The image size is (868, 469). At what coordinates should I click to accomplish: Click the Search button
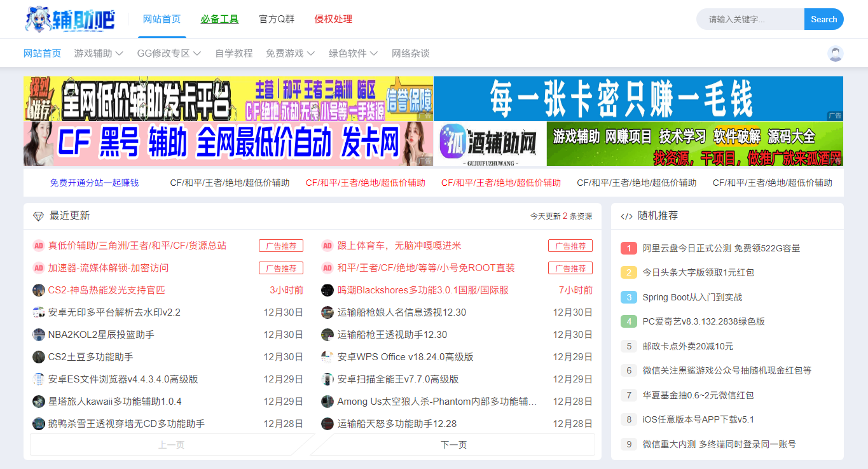[x=823, y=19]
